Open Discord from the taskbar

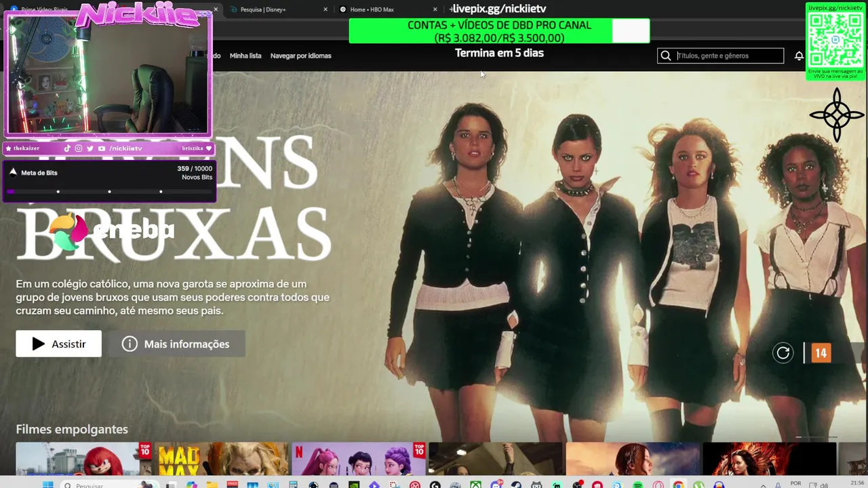[x=496, y=485]
